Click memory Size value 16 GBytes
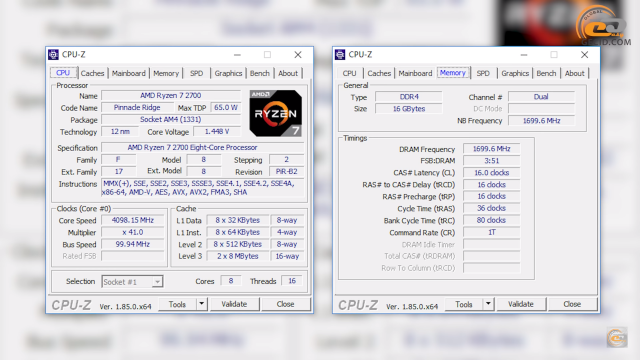Image resolution: width=640 pixels, height=360 pixels. click(409, 109)
